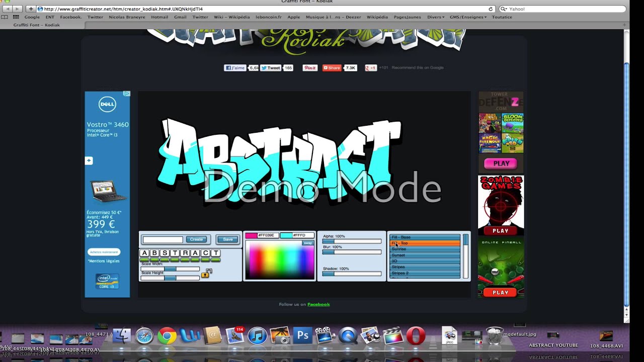Viewport: 644px width, 362px height.
Task: Launch Safari from the dock
Action: (x=144, y=335)
